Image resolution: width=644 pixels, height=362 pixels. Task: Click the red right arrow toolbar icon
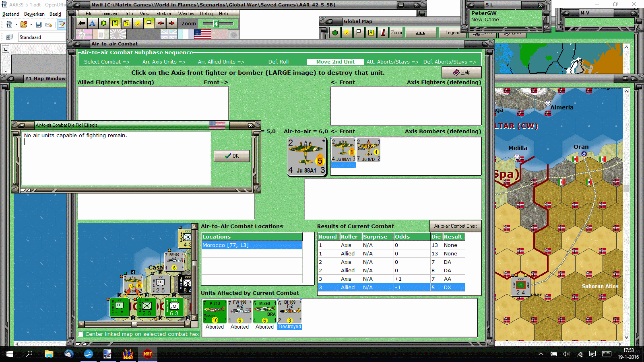172,23
